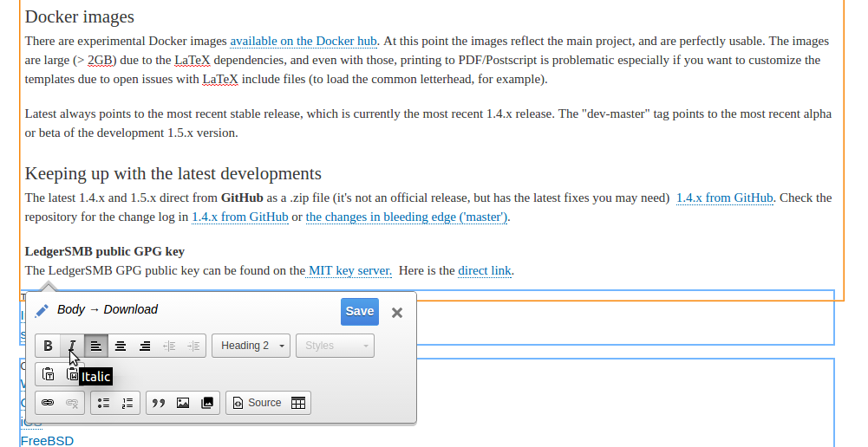The image size is (868, 447).
Task: Click the 'Docker images' heading
Action: tap(80, 16)
